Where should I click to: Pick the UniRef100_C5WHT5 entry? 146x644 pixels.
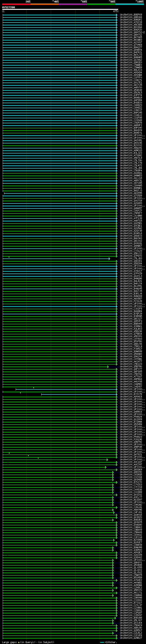131,575
